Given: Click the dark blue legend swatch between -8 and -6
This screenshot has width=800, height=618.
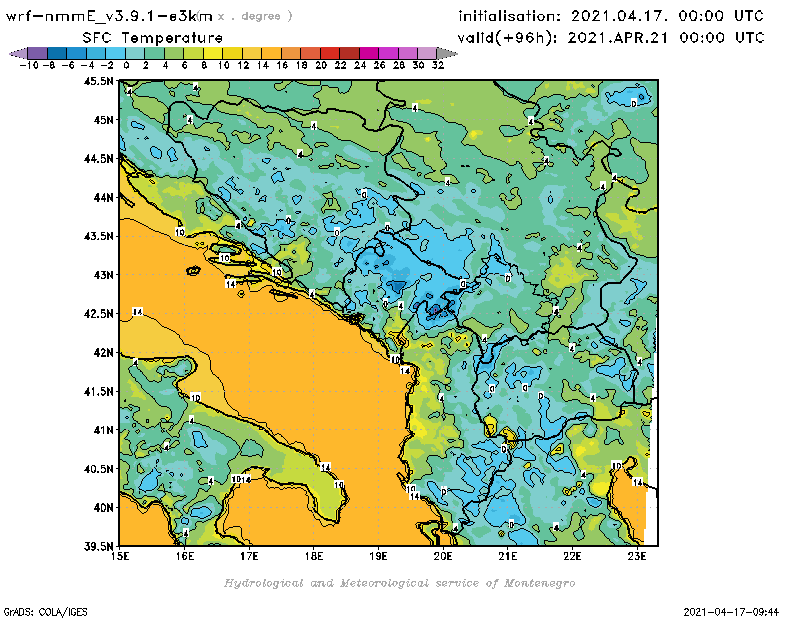Looking at the screenshot, I should coord(57,53).
